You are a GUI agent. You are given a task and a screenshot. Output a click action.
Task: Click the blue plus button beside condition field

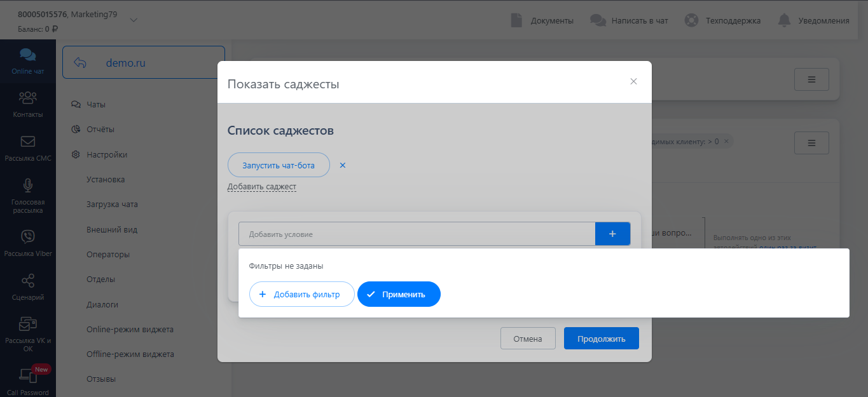pos(612,234)
